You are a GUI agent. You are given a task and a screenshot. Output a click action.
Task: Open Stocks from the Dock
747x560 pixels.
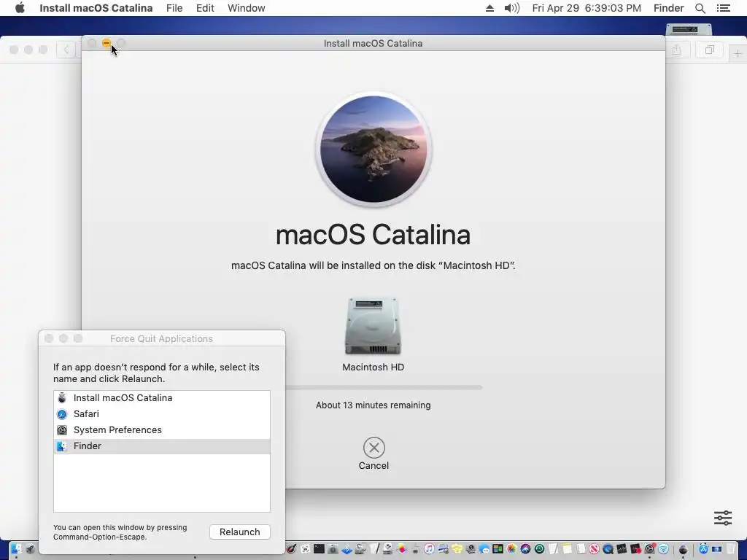622,549
